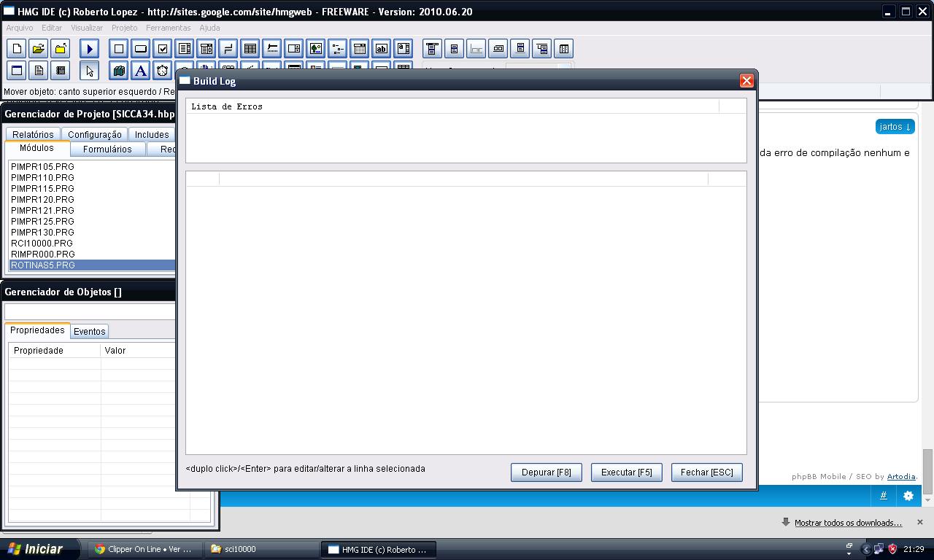
Task: Close the Build Log dialog with the red X
Action: (746, 81)
